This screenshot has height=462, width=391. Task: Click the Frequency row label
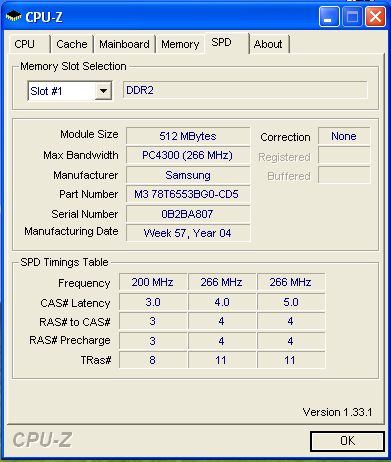[84, 283]
